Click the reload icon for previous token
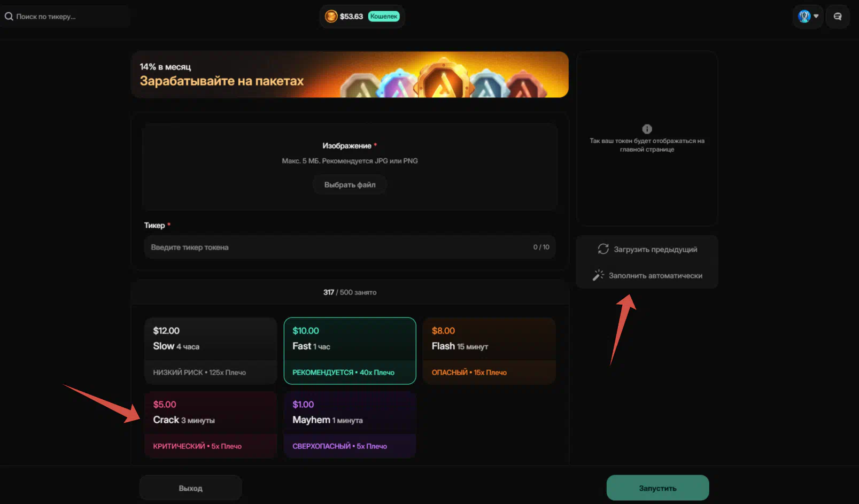 pyautogui.click(x=603, y=249)
